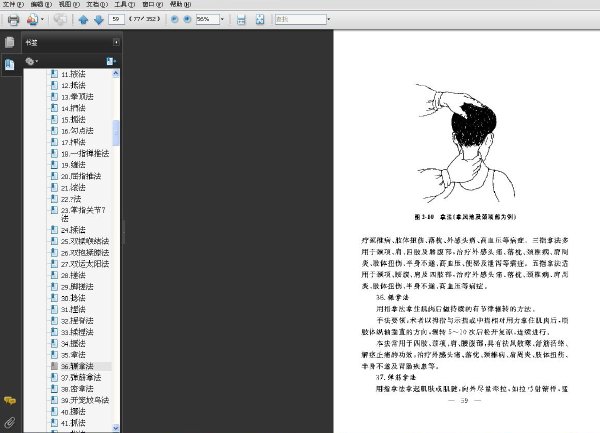Click the greyed collaboration toolbar icon
This screenshot has width=600, height=433.
[x=60, y=19]
